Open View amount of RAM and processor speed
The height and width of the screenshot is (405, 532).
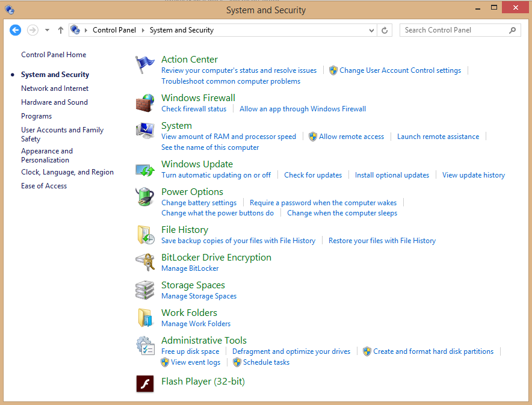click(x=229, y=137)
